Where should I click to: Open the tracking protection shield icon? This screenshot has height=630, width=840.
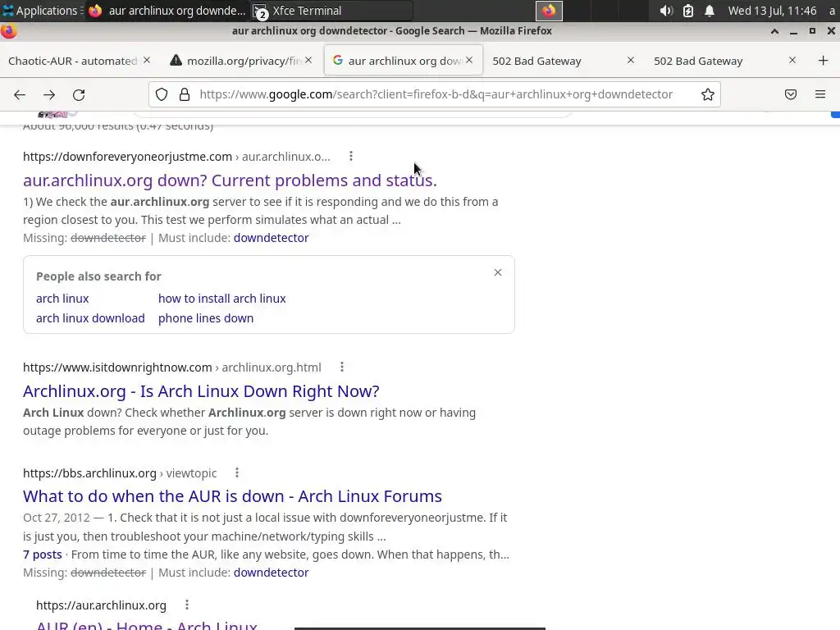click(x=162, y=95)
